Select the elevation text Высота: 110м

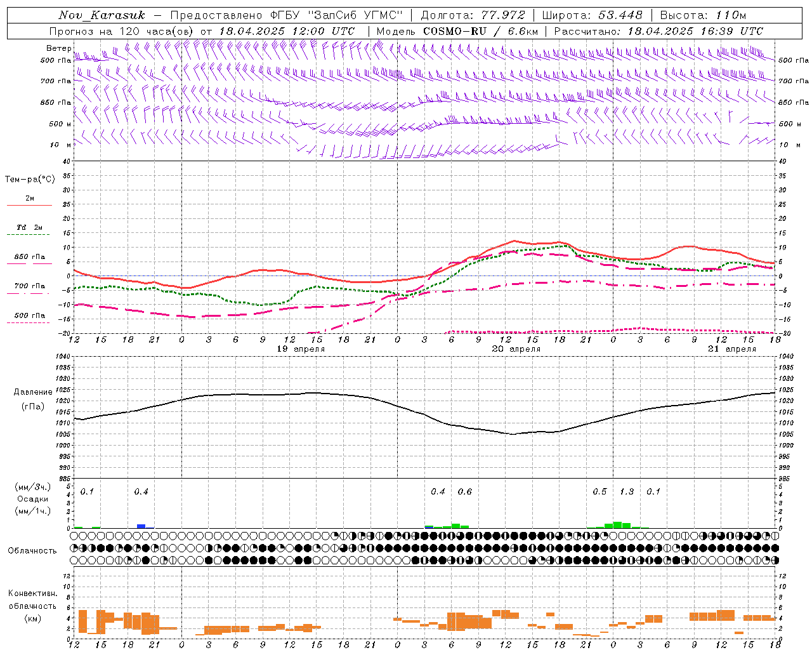click(x=703, y=15)
